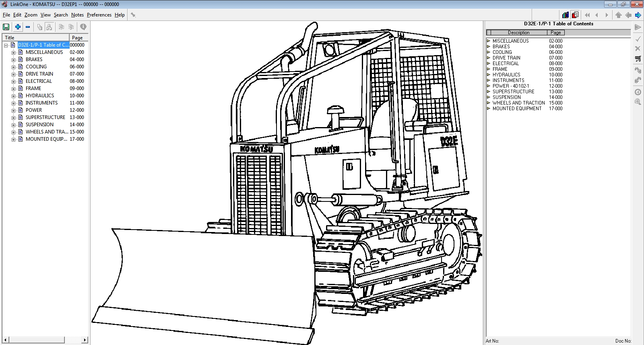Open WHEELS AND TRACTION entry in contents list
The width and height of the screenshot is (644, 345).
pyautogui.click(x=519, y=103)
